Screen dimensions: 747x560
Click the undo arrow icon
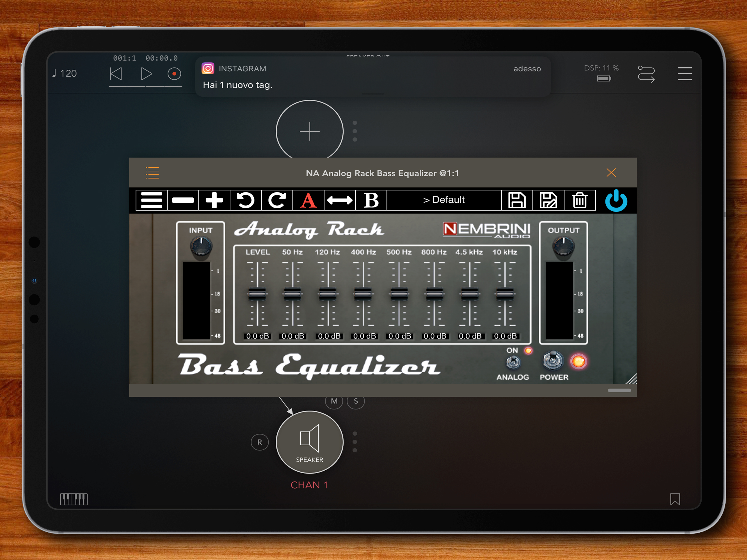[246, 200]
